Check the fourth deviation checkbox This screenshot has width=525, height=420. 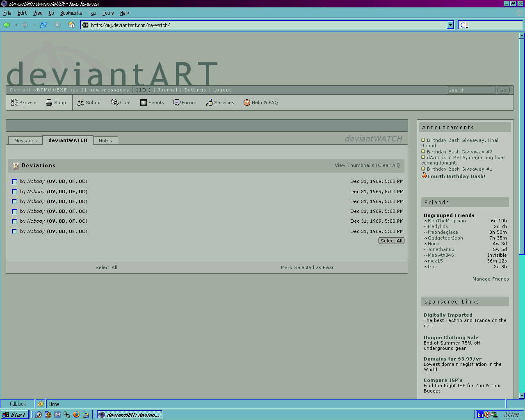coord(14,212)
